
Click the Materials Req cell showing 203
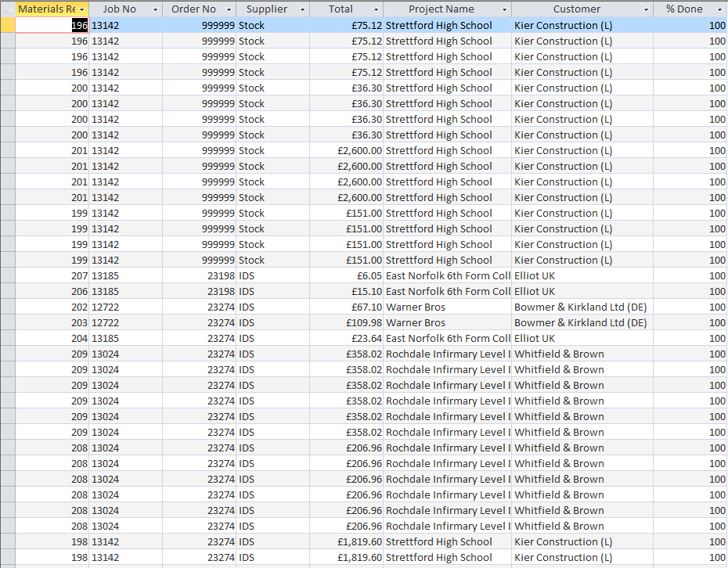52,322
